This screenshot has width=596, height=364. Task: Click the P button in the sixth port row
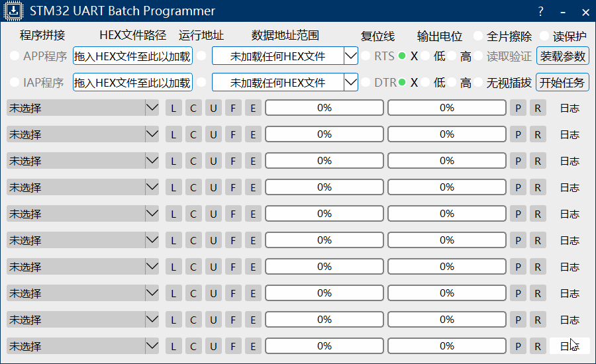518,240
